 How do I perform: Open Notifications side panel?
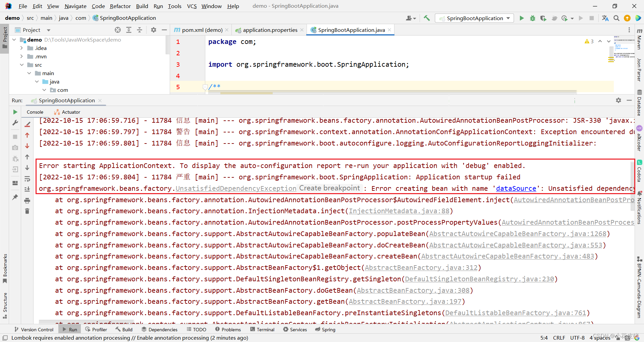click(x=639, y=208)
